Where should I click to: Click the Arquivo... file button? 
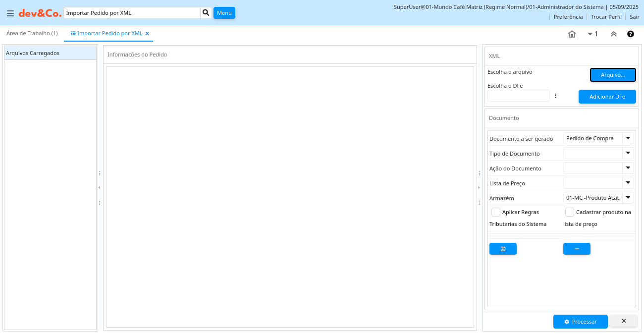click(x=612, y=75)
